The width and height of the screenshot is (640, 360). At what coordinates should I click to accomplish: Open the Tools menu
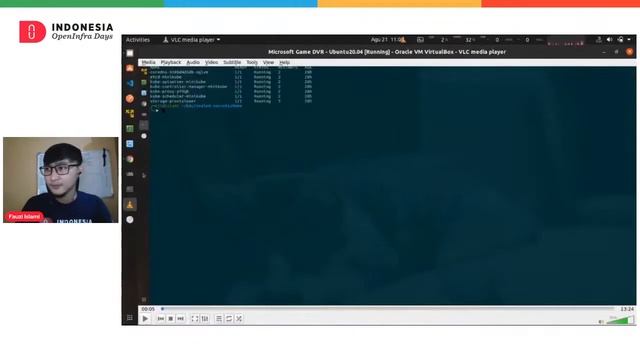click(x=252, y=62)
